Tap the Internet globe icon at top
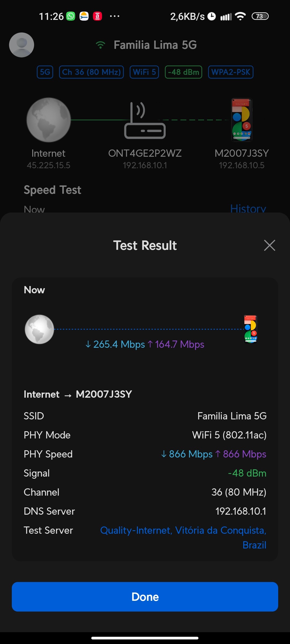Screen dimensions: 290x644 49,120
